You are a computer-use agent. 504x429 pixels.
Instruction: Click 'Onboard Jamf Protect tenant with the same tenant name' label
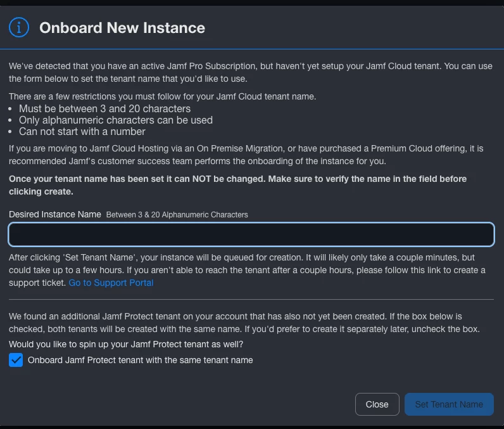[x=141, y=360]
